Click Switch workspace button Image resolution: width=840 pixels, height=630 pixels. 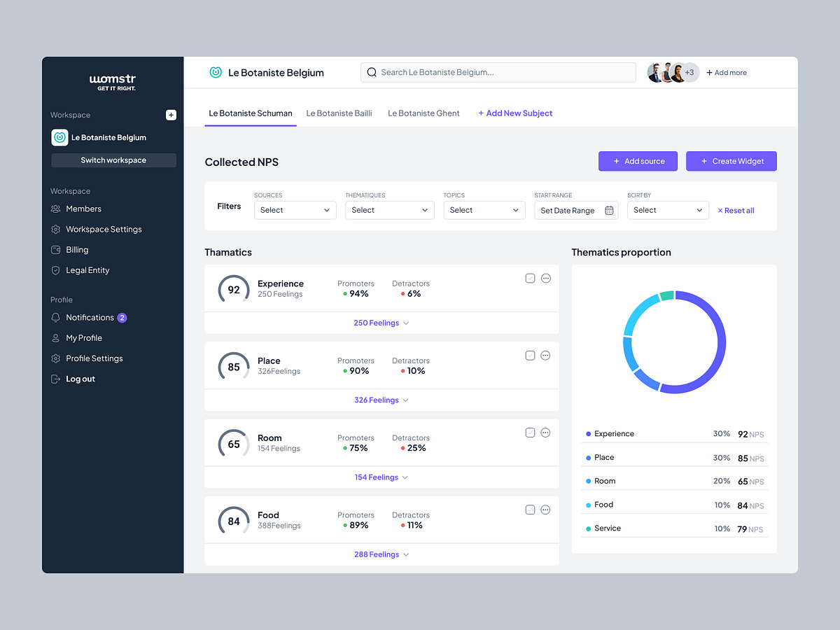point(113,160)
